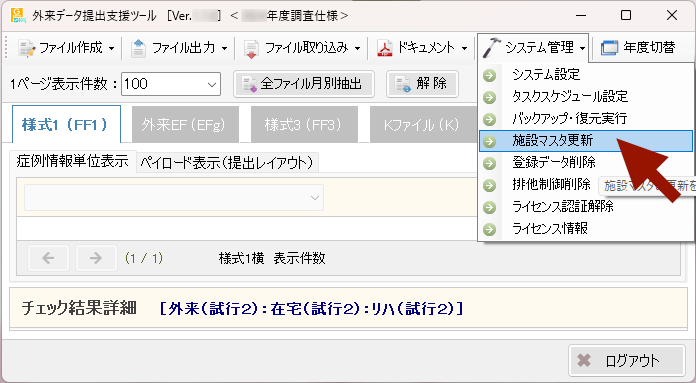Click green arrow icon beside システム設定
The image size is (696, 383).
[490, 75]
